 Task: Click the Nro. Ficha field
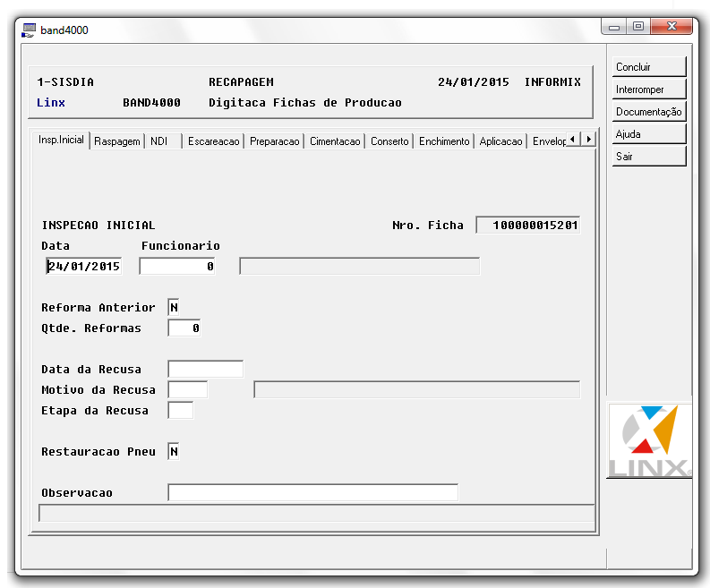(528, 225)
